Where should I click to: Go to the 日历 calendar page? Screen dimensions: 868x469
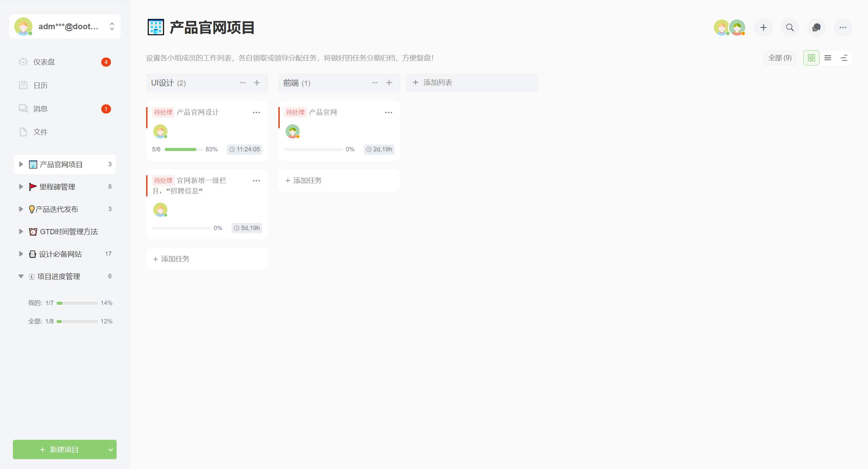pos(40,85)
